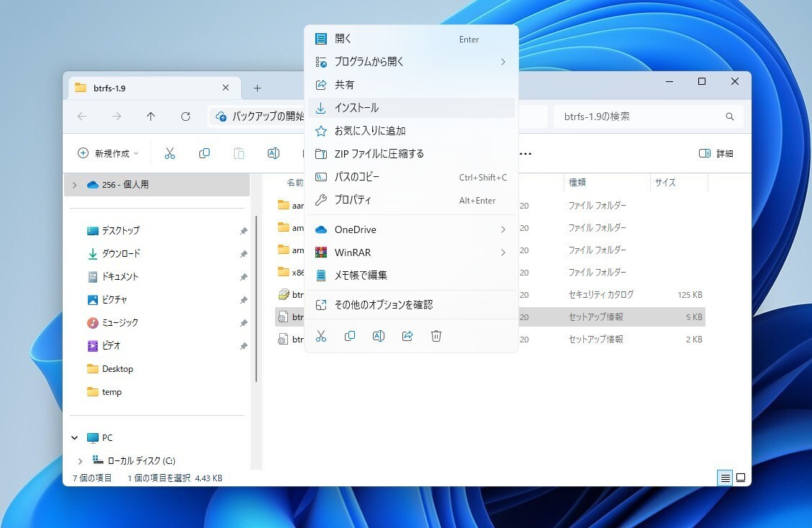This screenshot has width=812, height=528.
Task: Select the Cut tool on the Explorer toolbar
Action: [x=170, y=153]
